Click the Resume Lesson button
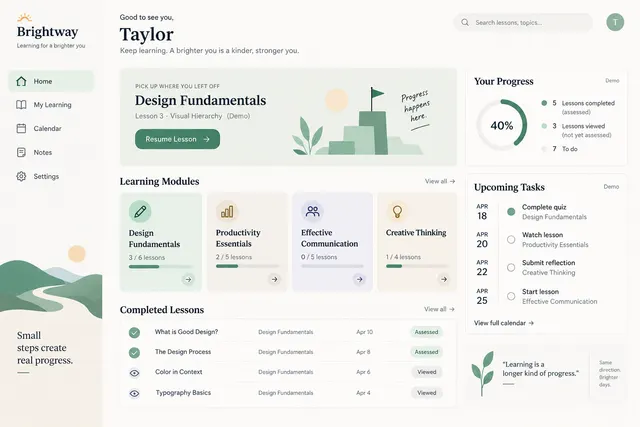 pyautogui.click(x=178, y=139)
